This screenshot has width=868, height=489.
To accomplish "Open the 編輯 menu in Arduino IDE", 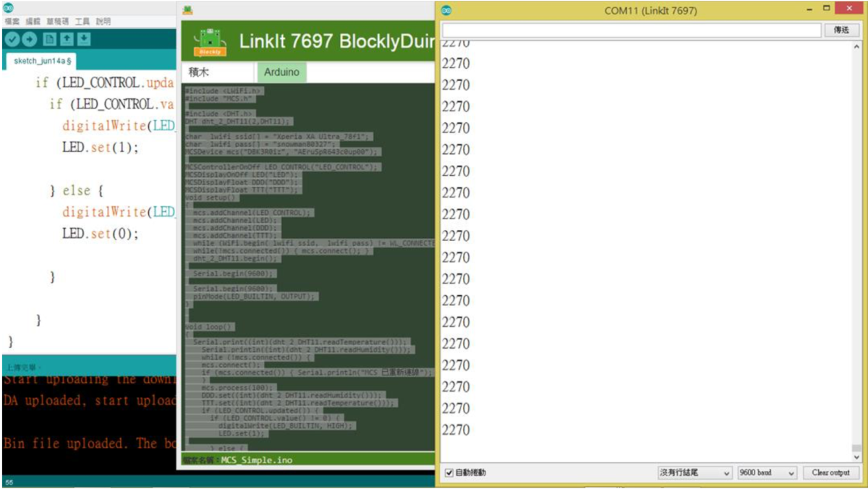I will tap(33, 22).
